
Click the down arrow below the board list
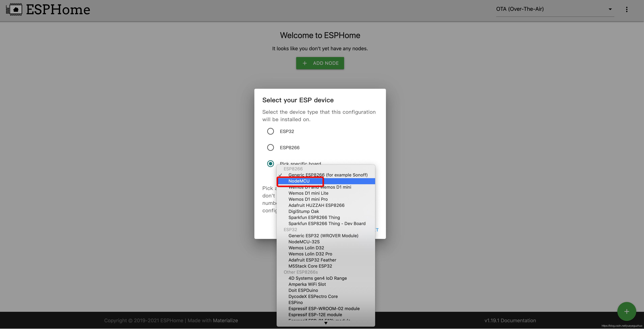coord(326,323)
